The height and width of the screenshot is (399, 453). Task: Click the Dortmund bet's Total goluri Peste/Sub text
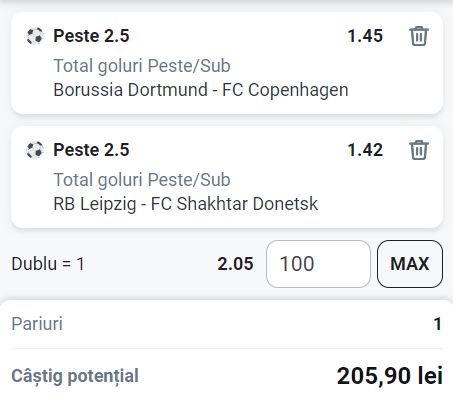(x=142, y=66)
